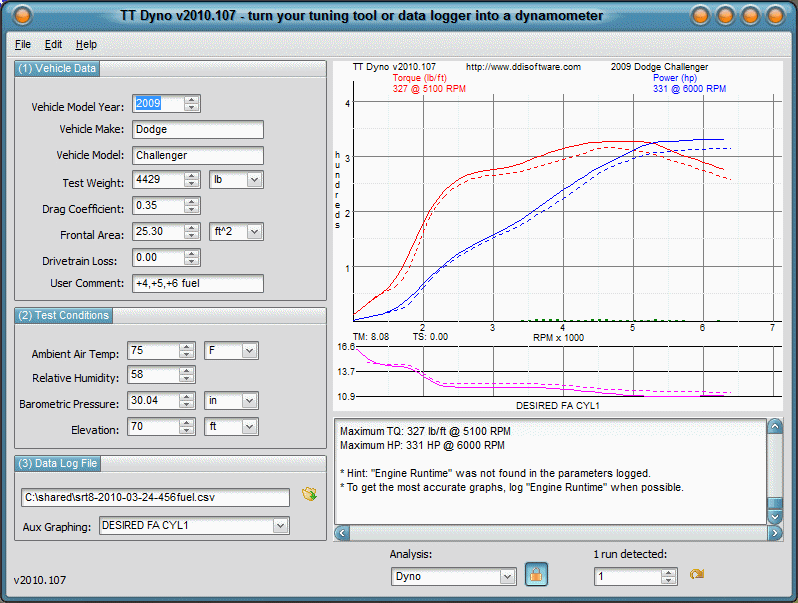Expand the Aux Graphing dropdown

pyautogui.click(x=280, y=526)
